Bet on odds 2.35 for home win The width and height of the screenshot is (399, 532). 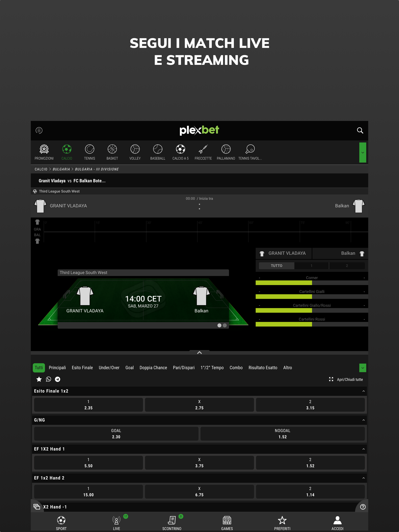88,405
